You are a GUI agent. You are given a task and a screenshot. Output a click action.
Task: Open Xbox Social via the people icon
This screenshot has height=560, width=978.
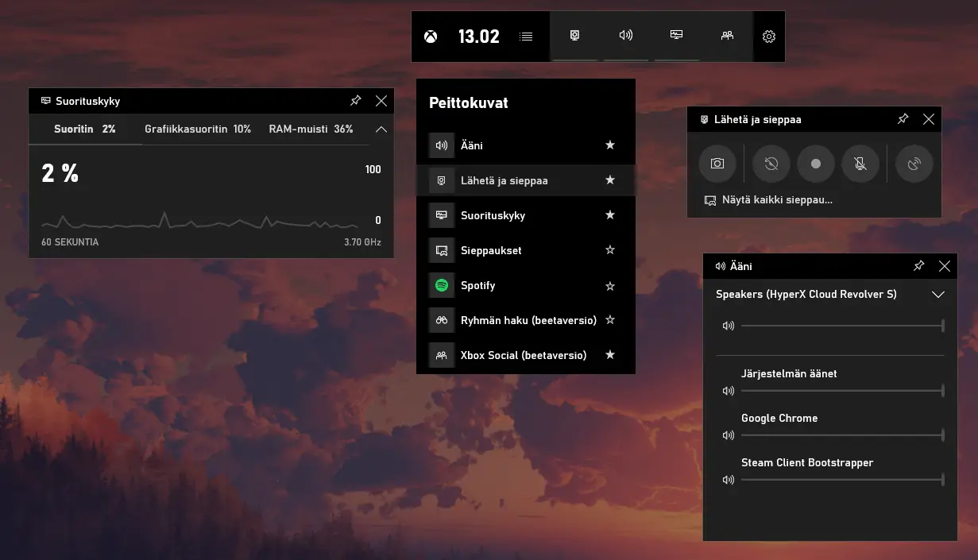(726, 36)
